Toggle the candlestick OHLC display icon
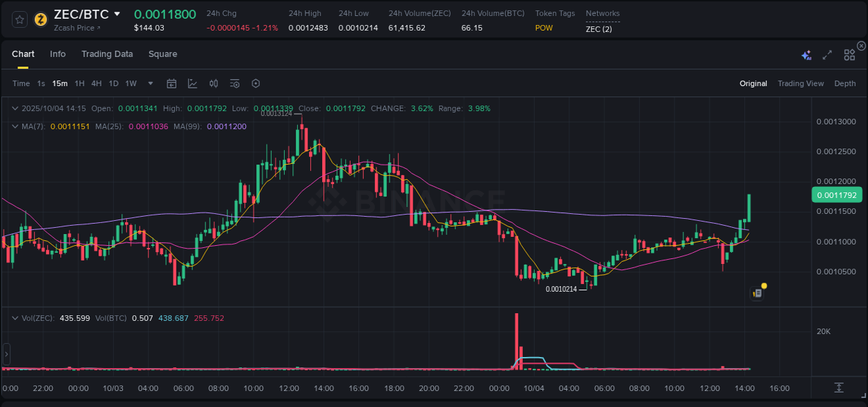 (213, 83)
